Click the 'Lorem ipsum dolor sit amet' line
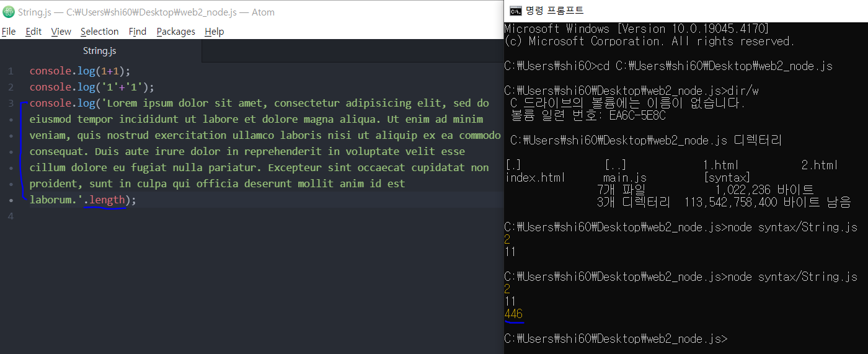 point(259,104)
